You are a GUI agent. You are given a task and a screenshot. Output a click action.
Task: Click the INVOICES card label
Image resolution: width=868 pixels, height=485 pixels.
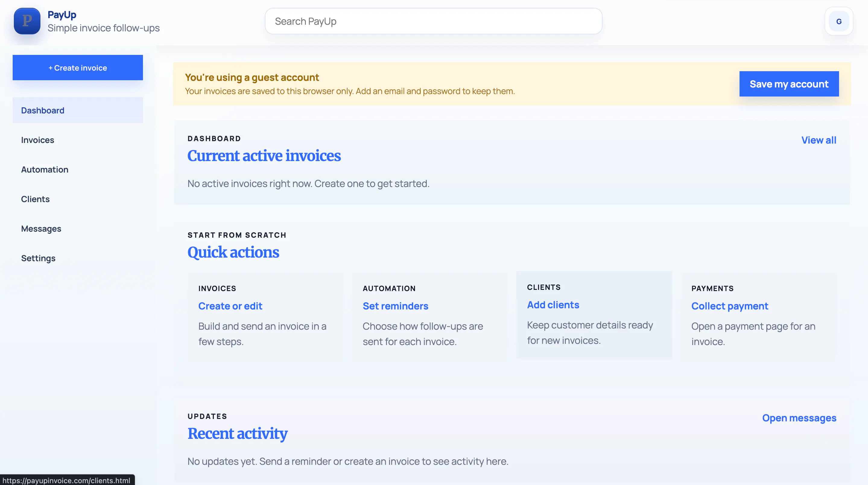(x=217, y=289)
